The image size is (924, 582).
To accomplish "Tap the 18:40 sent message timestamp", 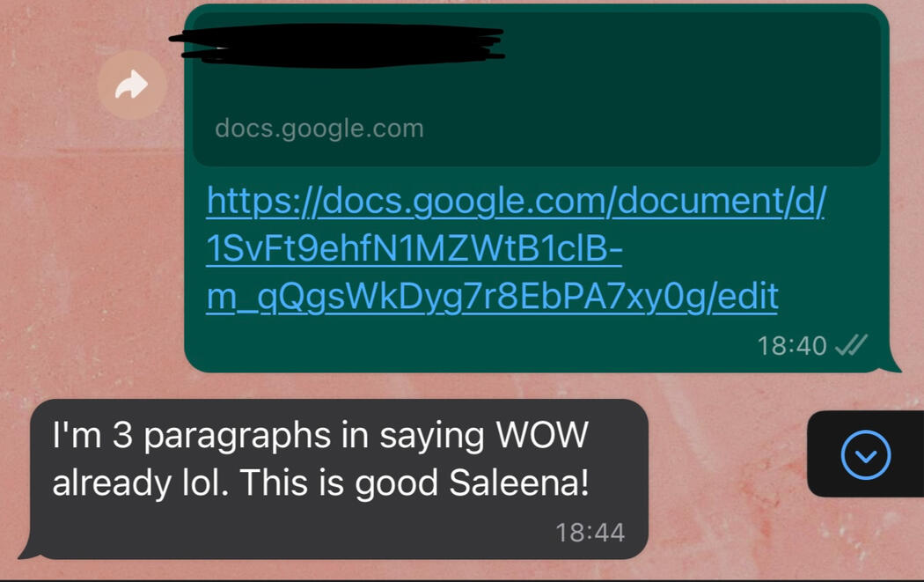I will [x=791, y=345].
